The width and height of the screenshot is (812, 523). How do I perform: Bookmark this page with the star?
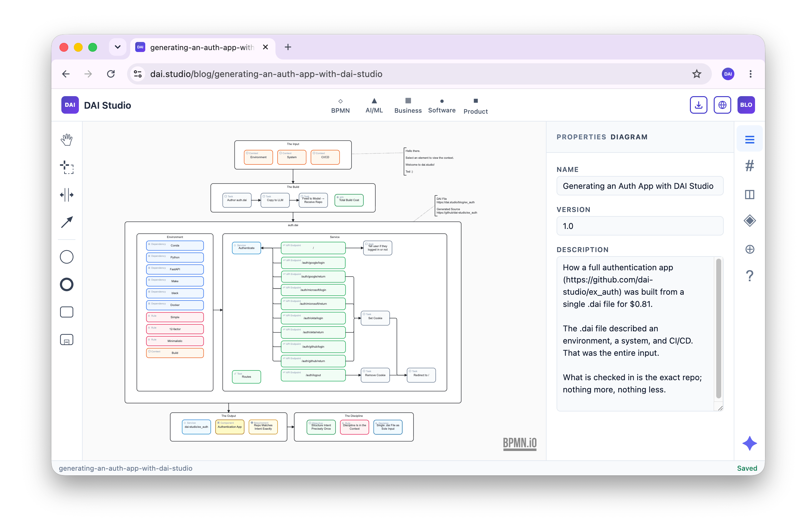point(696,74)
